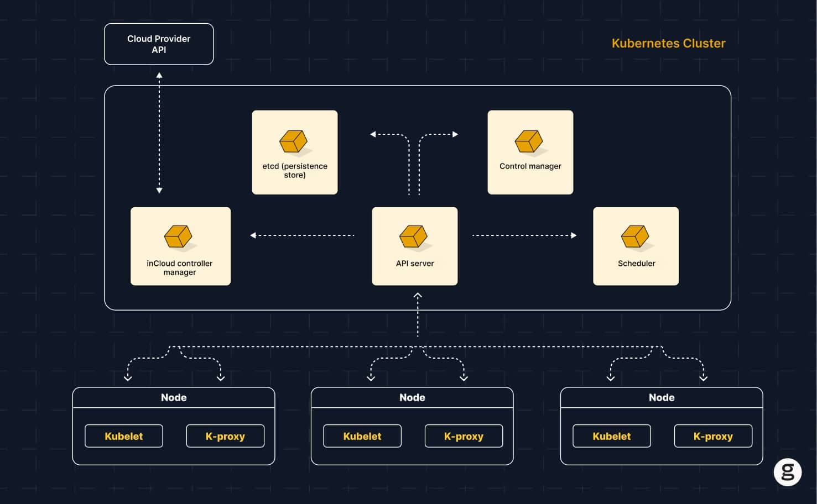This screenshot has height=504, width=817.
Task: Click the Kubelet box in left Node
Action: [124, 436]
